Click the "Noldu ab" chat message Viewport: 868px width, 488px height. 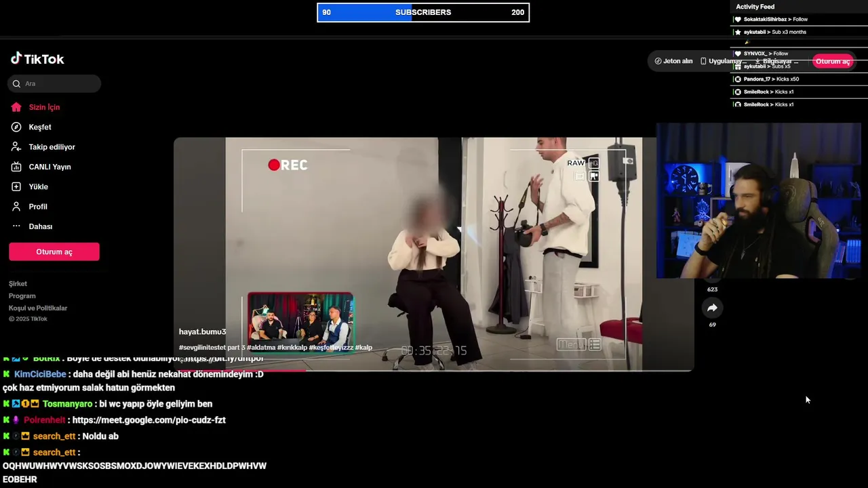click(100, 436)
